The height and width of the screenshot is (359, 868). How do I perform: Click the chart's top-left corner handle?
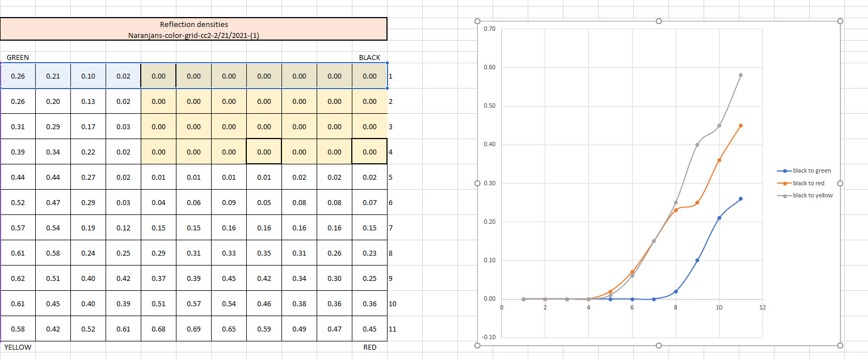click(x=477, y=21)
